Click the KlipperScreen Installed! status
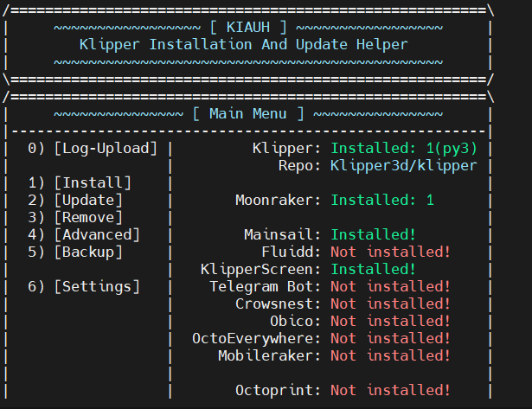The height and width of the screenshot is (409, 532). [373, 269]
